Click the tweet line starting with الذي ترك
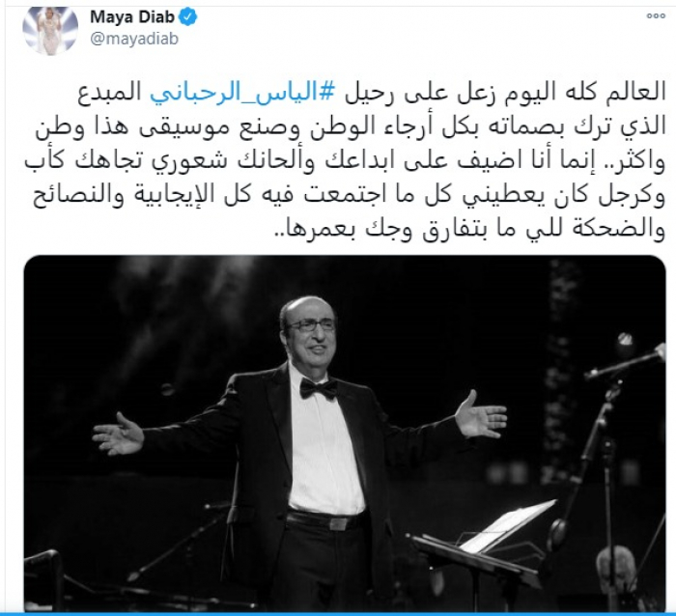 [351, 128]
